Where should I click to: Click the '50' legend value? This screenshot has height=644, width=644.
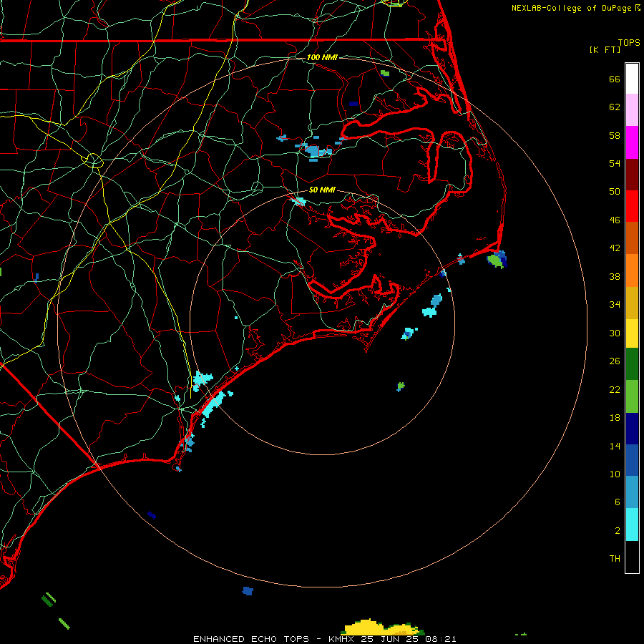pos(615,192)
